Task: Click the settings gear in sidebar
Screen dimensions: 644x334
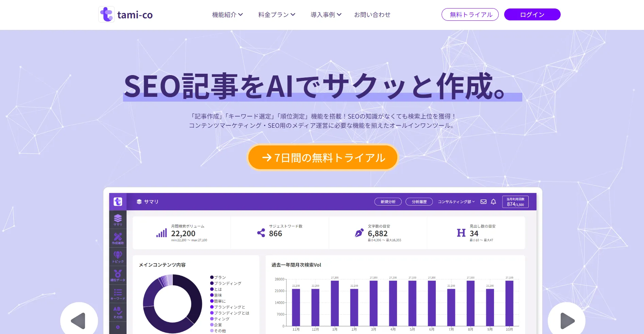Action: (x=118, y=327)
